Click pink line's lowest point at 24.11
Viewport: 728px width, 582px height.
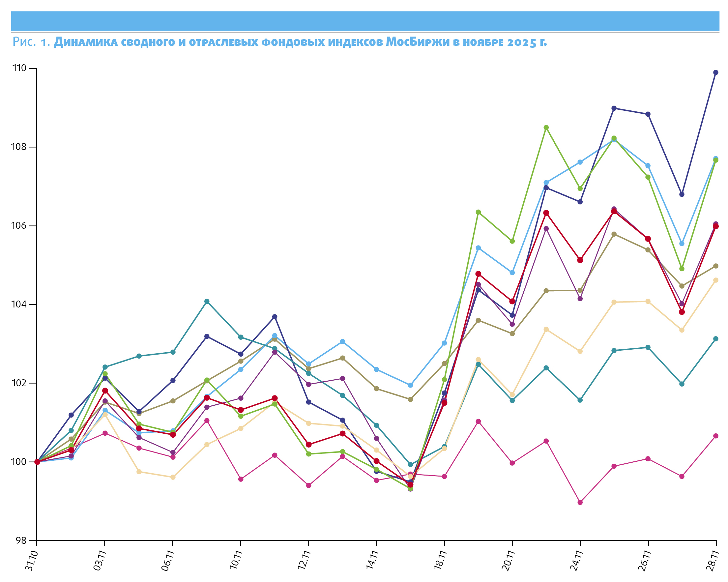tap(580, 502)
